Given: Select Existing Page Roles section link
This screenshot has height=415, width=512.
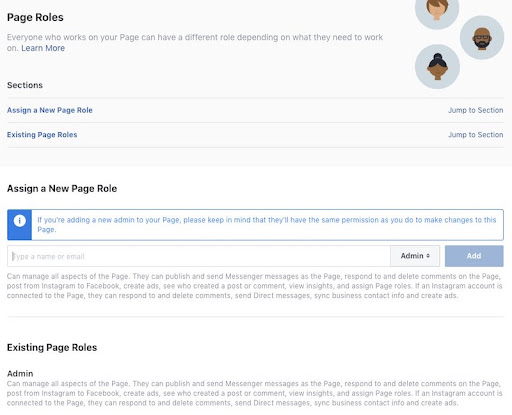Looking at the screenshot, I should pyautogui.click(x=42, y=135).
